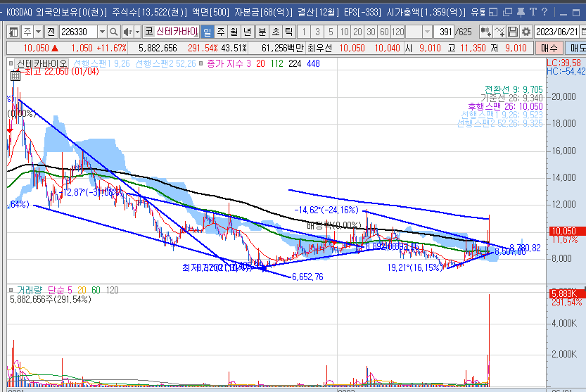586x392 pixels.
Task: Open the custom interval dropdown
Action: (427, 32)
